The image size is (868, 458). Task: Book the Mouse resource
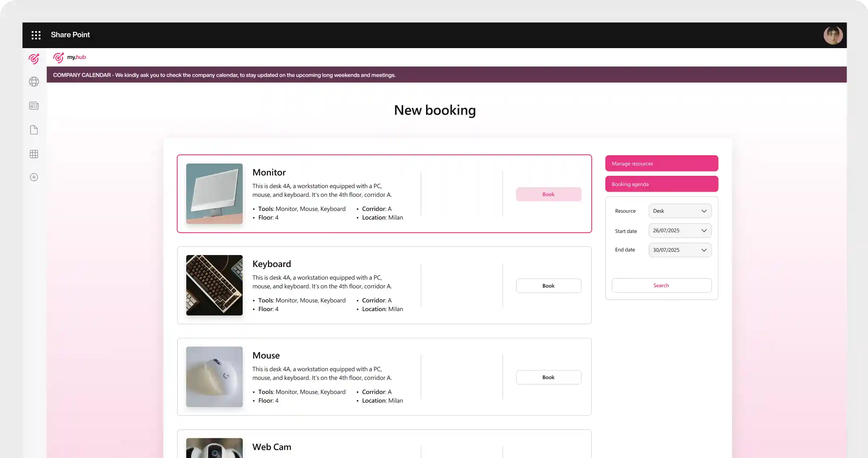[x=548, y=377]
